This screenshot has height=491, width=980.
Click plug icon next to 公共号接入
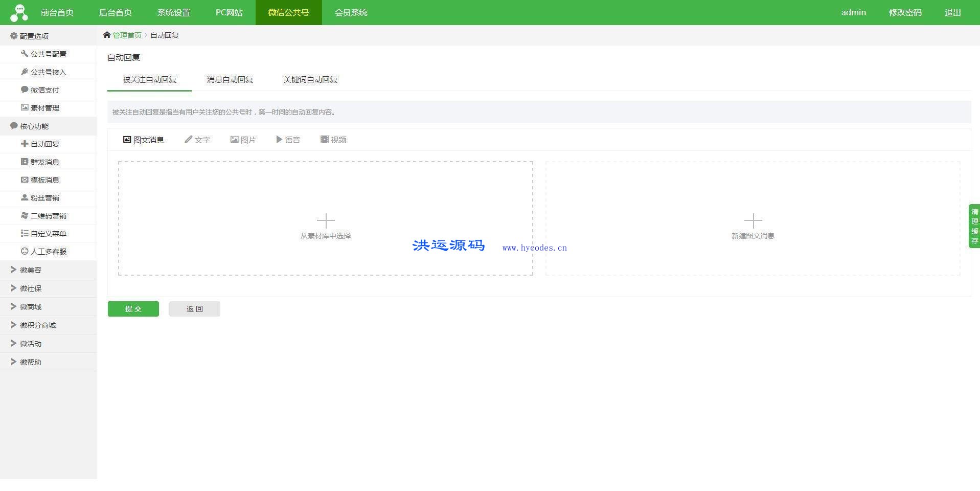24,72
